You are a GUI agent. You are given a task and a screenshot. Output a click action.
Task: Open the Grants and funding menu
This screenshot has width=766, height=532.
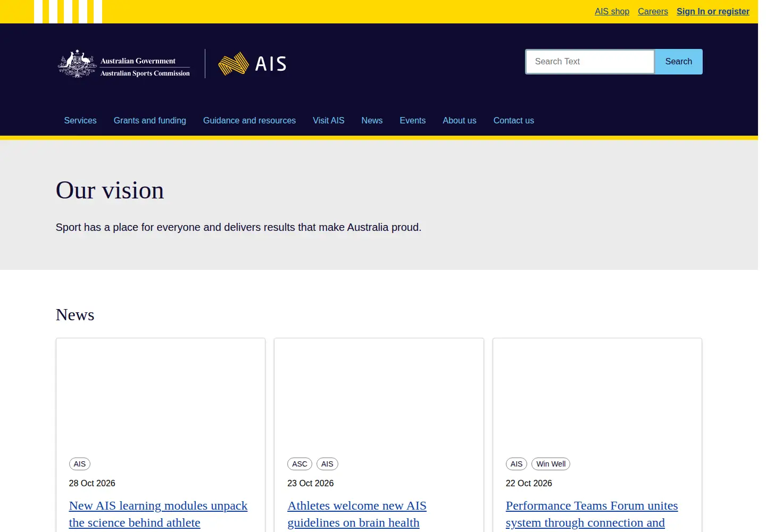(150, 121)
